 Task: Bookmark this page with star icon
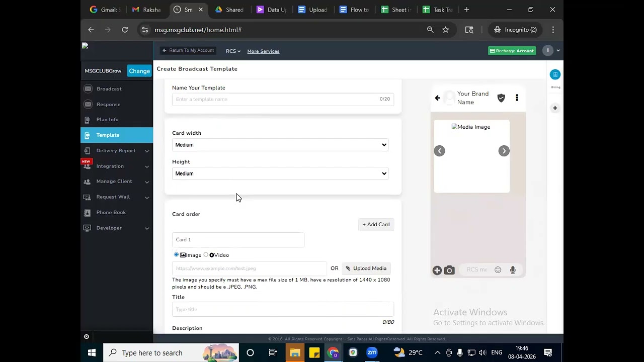pos(445,30)
